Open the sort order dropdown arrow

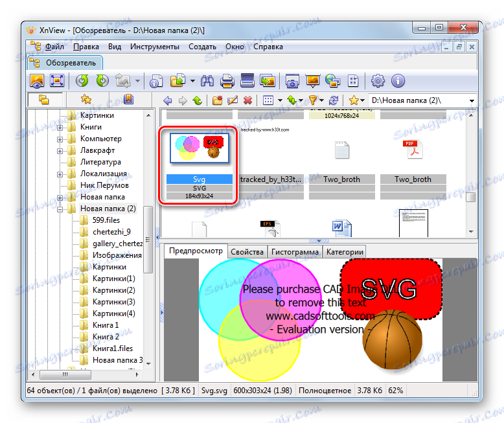301,100
